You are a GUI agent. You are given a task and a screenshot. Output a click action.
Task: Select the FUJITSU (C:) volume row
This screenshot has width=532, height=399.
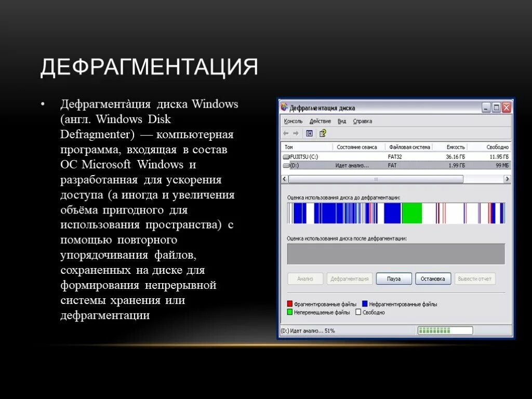396,157
